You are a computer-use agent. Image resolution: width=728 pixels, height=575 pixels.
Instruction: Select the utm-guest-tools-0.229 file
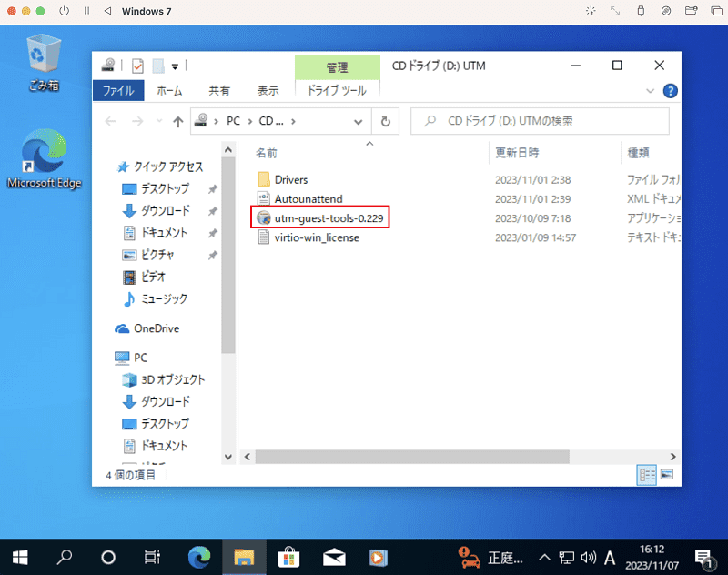coord(329,218)
